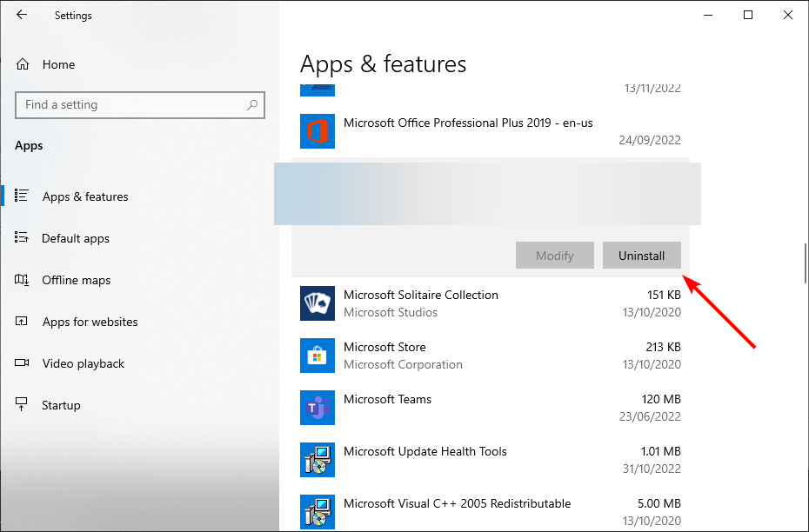809x532 pixels.
Task: Click the 23/06/2022 install date
Action: [x=650, y=416]
